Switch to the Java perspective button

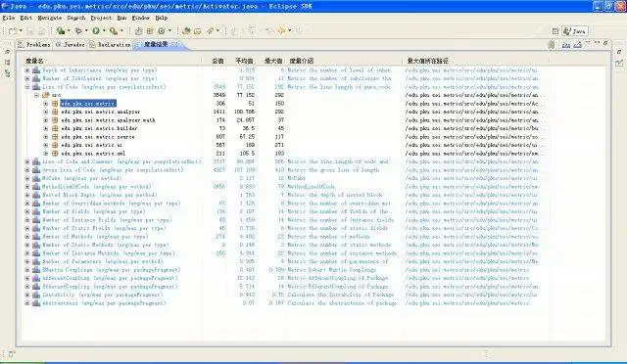[575, 31]
